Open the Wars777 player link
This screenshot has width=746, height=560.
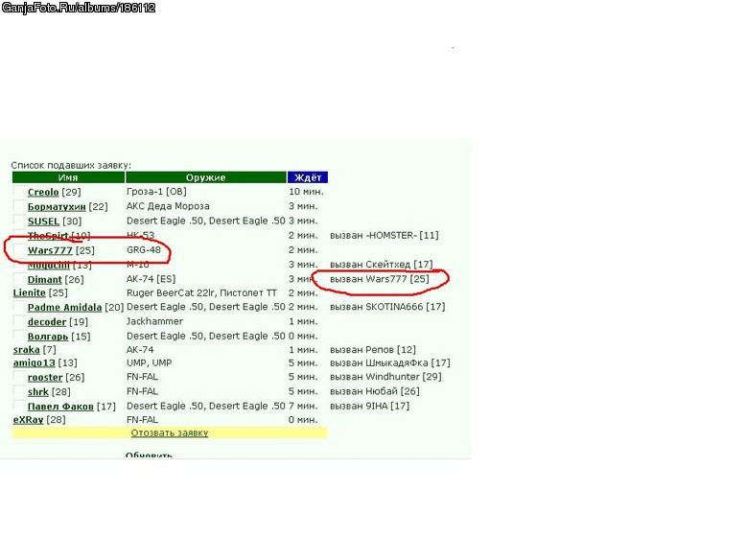(x=50, y=250)
